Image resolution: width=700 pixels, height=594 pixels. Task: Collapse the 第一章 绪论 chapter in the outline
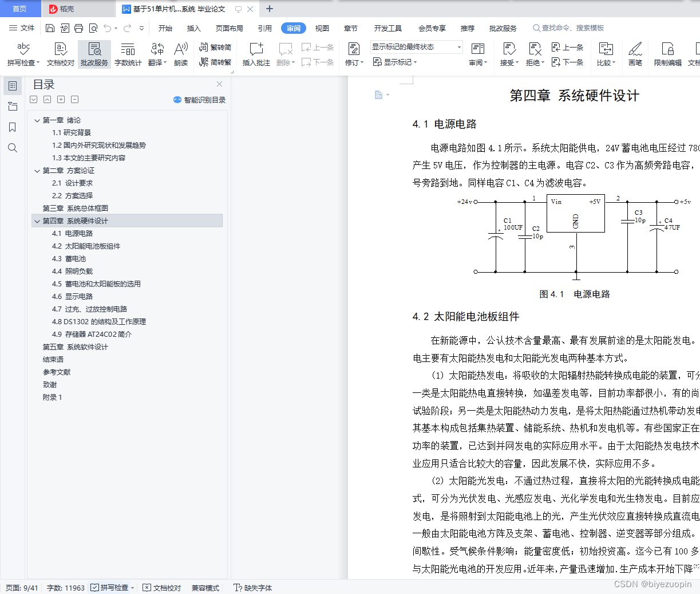point(37,120)
